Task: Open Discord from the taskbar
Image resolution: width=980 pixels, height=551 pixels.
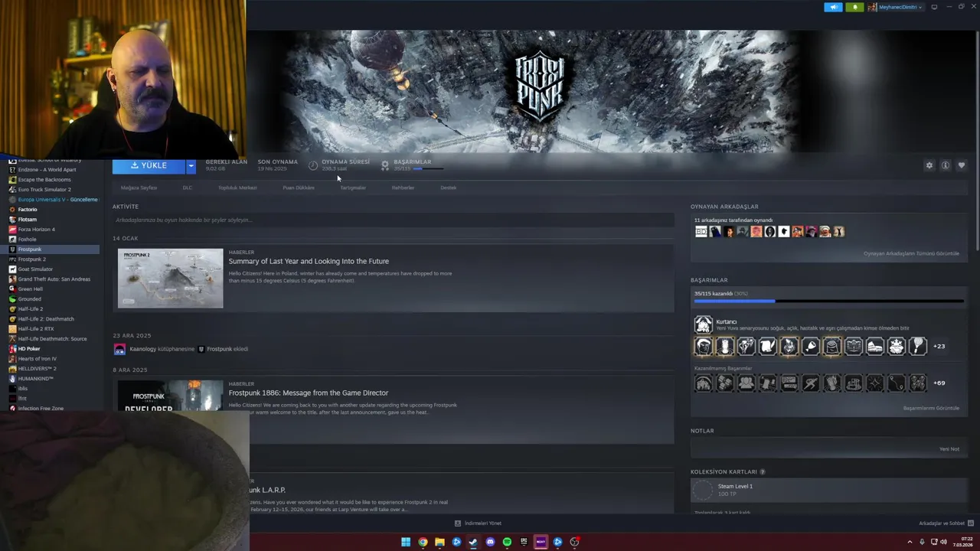Action: (x=490, y=542)
